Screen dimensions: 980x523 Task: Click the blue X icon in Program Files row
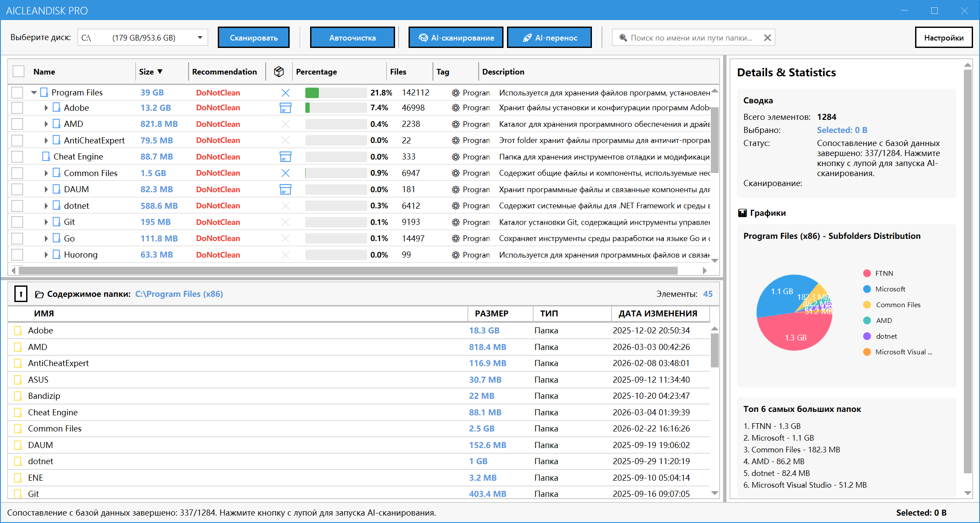click(286, 92)
